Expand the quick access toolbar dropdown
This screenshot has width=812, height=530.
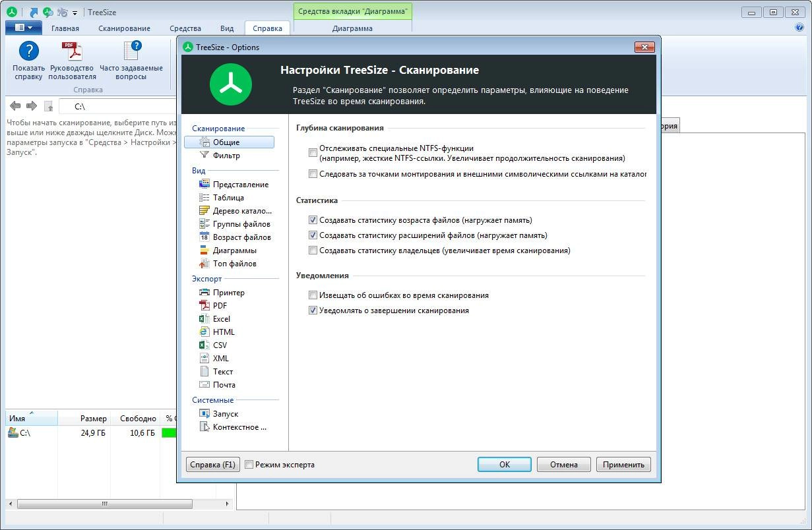75,13
